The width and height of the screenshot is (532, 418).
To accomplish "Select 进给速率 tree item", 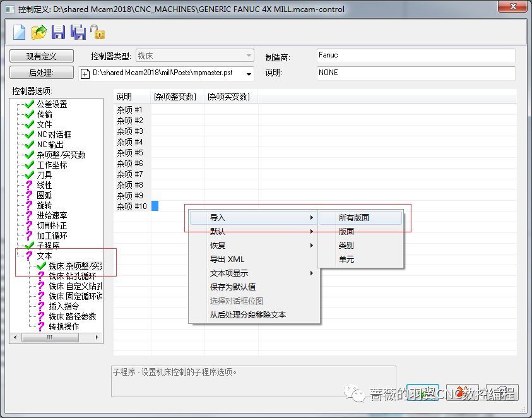I will coord(52,215).
